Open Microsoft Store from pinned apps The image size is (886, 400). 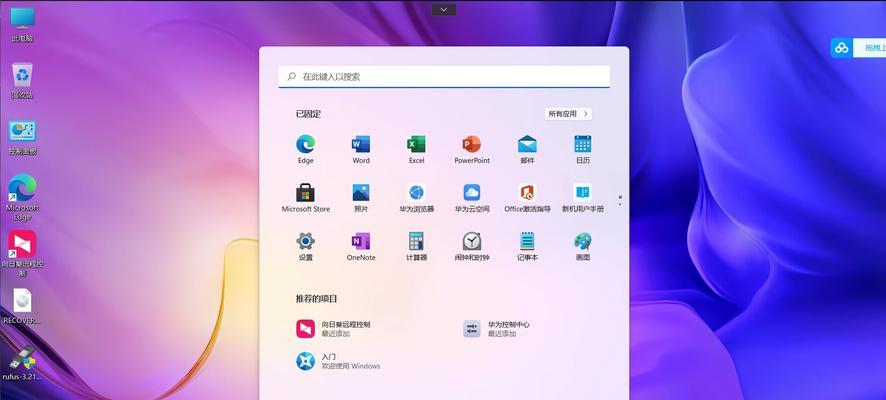306,198
